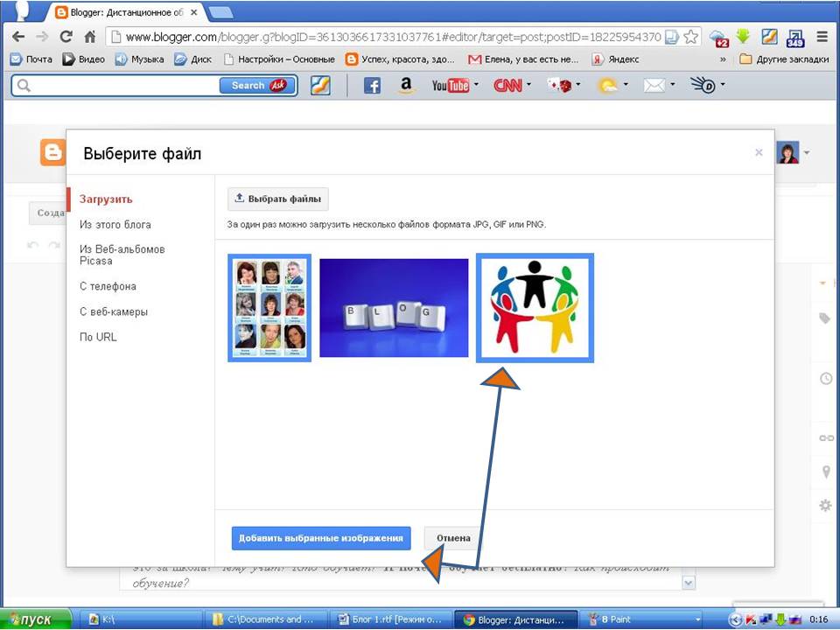Open the Видео bookmark
Image resolution: width=840 pixels, height=630 pixels.
pos(84,59)
